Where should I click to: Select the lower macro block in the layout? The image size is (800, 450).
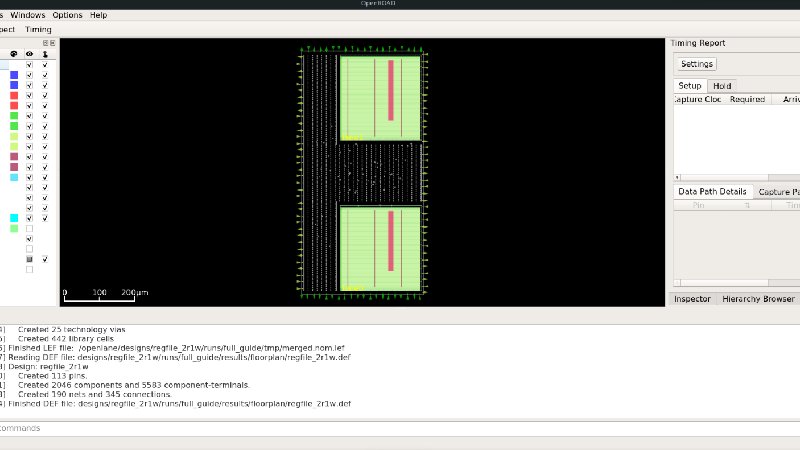[x=380, y=249]
